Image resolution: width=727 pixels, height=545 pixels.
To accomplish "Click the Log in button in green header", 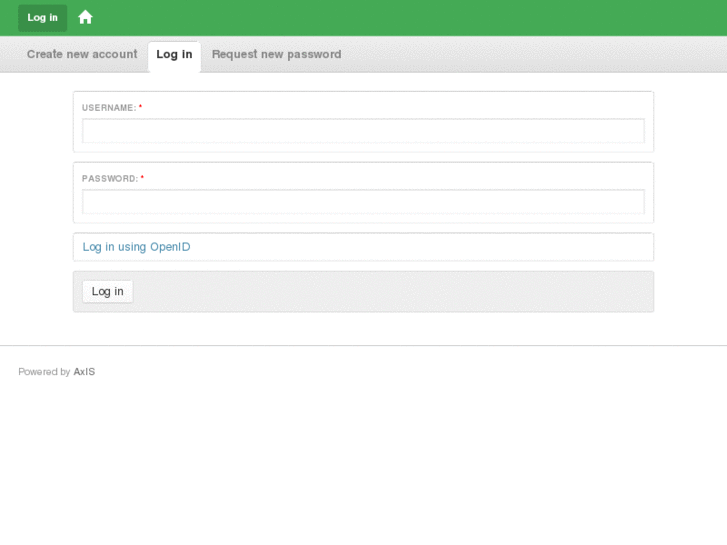I will tap(43, 18).
